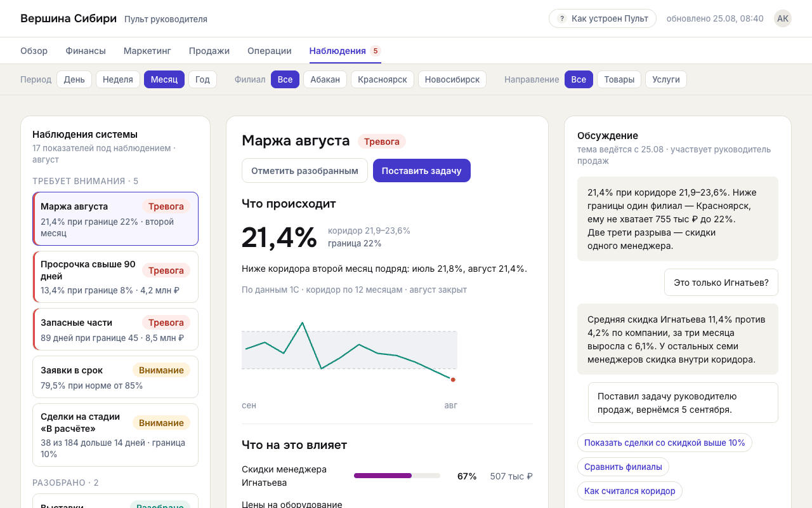
Task: Click the Как считался коридор suggestion
Action: tap(630, 491)
